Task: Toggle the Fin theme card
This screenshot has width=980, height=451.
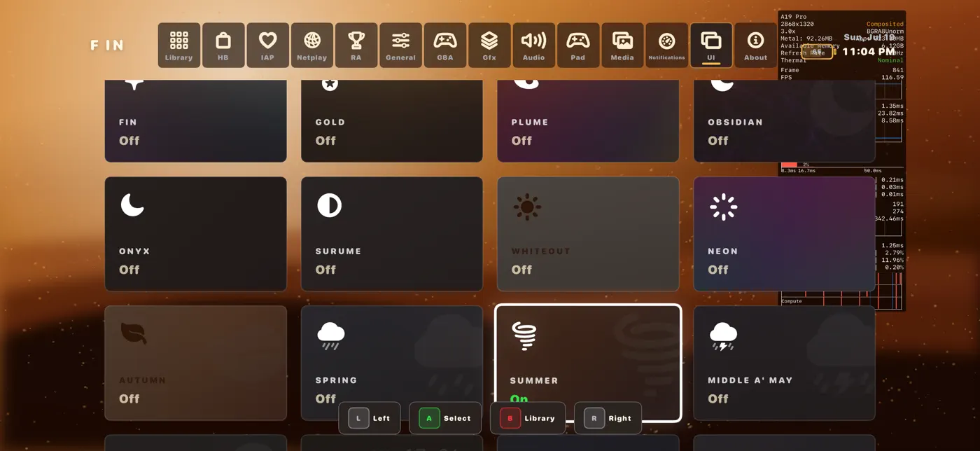Action: (x=196, y=121)
